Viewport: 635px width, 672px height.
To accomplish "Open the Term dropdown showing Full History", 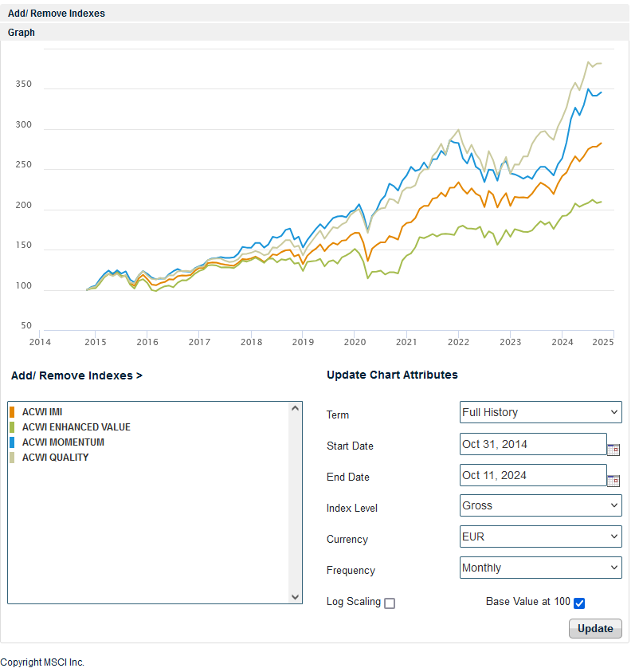I will click(540, 412).
